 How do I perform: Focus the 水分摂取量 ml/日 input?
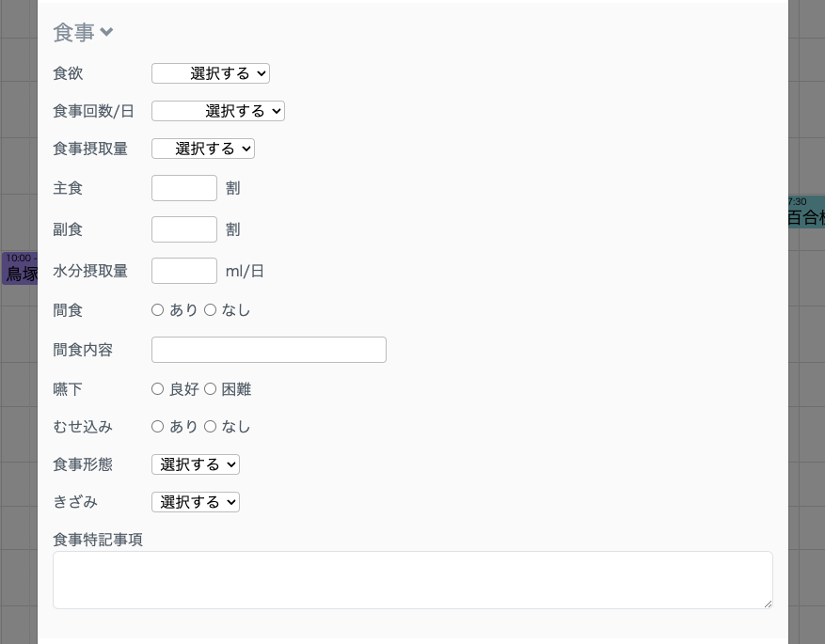pos(183,271)
